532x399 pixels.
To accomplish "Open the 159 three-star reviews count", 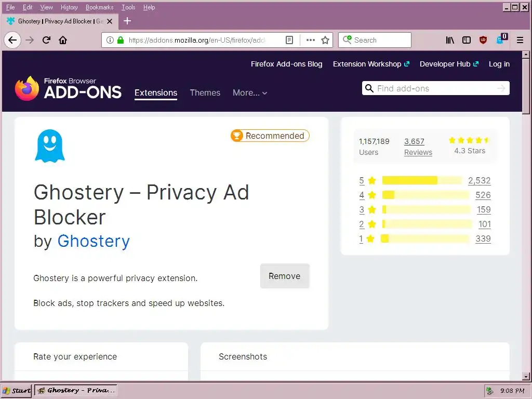I will click(484, 209).
